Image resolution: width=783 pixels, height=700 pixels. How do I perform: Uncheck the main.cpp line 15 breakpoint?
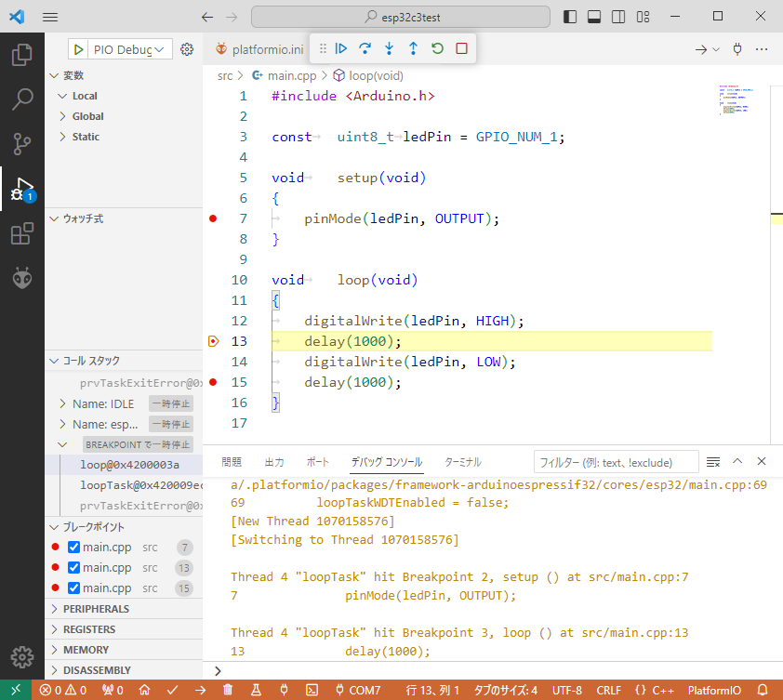73,588
